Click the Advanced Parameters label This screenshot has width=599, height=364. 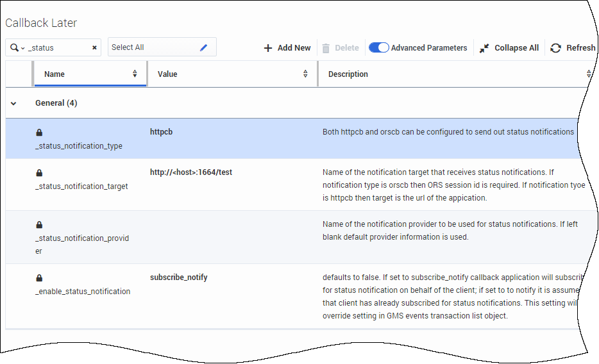point(429,48)
